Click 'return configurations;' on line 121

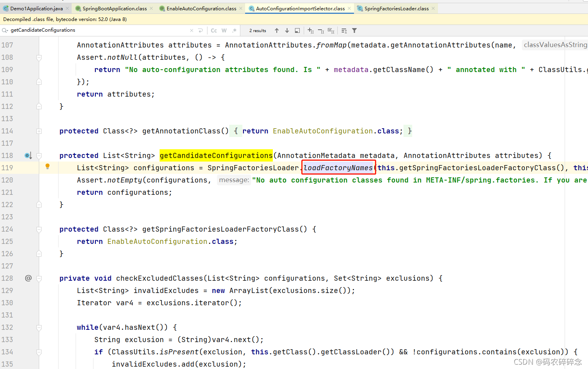(x=125, y=192)
